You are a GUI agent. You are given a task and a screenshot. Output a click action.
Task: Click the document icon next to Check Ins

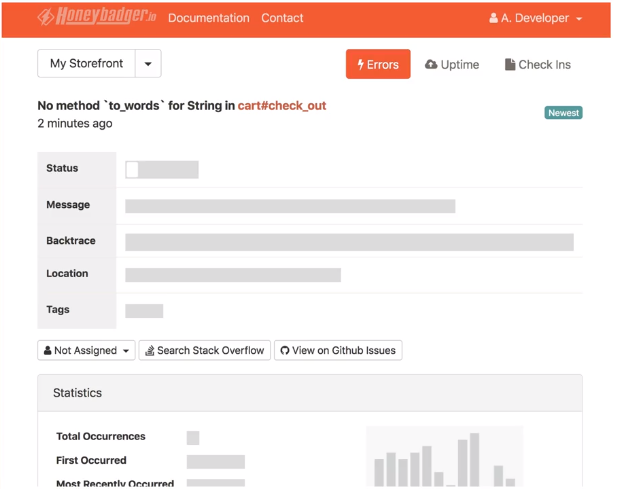pos(509,64)
